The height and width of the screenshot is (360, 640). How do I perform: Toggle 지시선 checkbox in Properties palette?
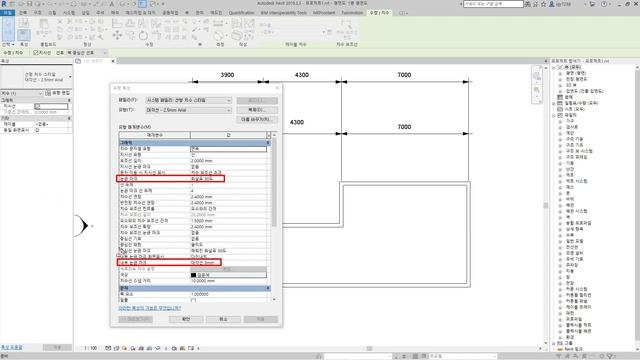[37, 106]
